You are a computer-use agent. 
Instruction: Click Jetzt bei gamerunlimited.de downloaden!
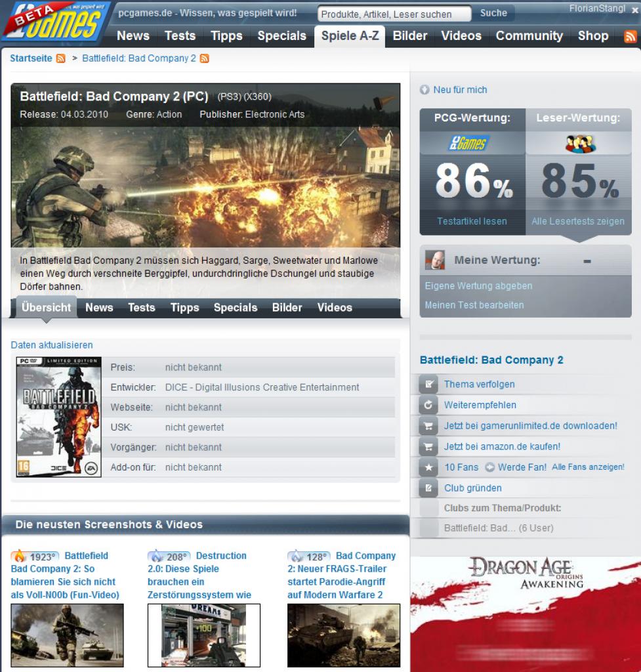click(531, 426)
